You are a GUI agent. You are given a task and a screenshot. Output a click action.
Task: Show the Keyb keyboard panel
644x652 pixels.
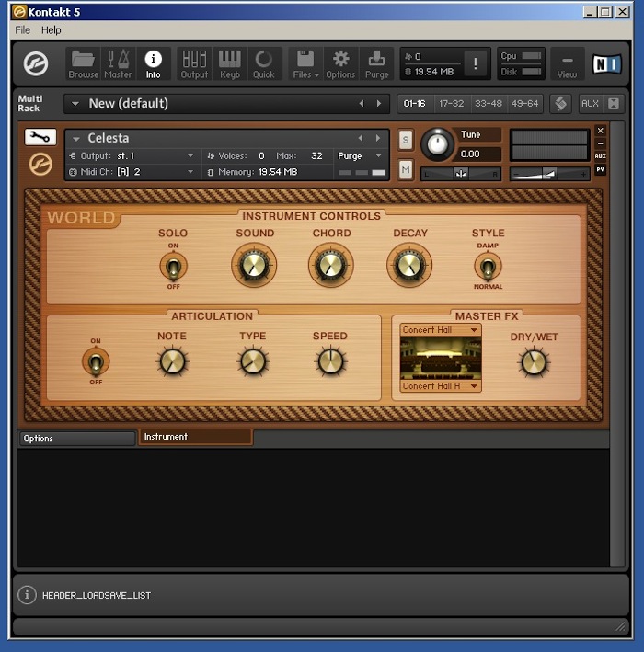click(229, 63)
